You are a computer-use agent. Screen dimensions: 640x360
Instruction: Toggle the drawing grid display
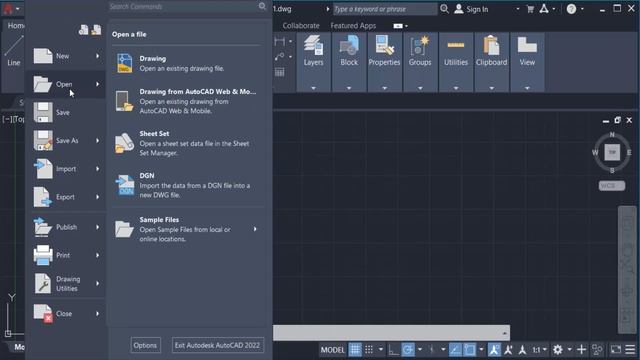(355, 350)
